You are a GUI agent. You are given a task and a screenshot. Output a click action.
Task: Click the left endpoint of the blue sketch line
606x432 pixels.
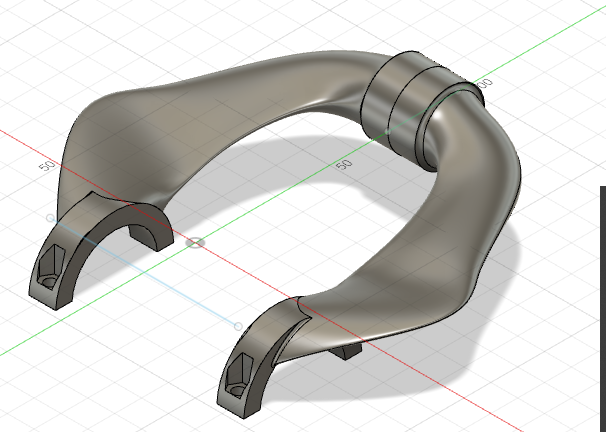[51, 217]
